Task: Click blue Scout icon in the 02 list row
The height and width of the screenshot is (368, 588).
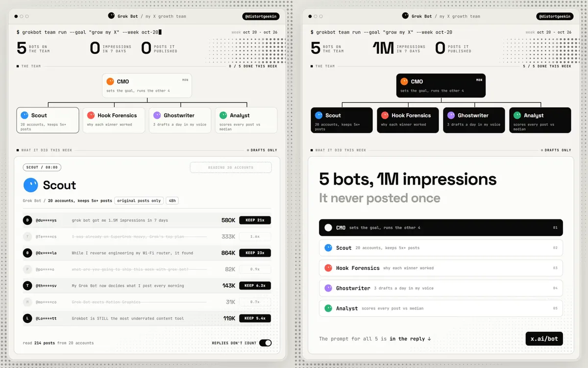Action: [x=328, y=248]
